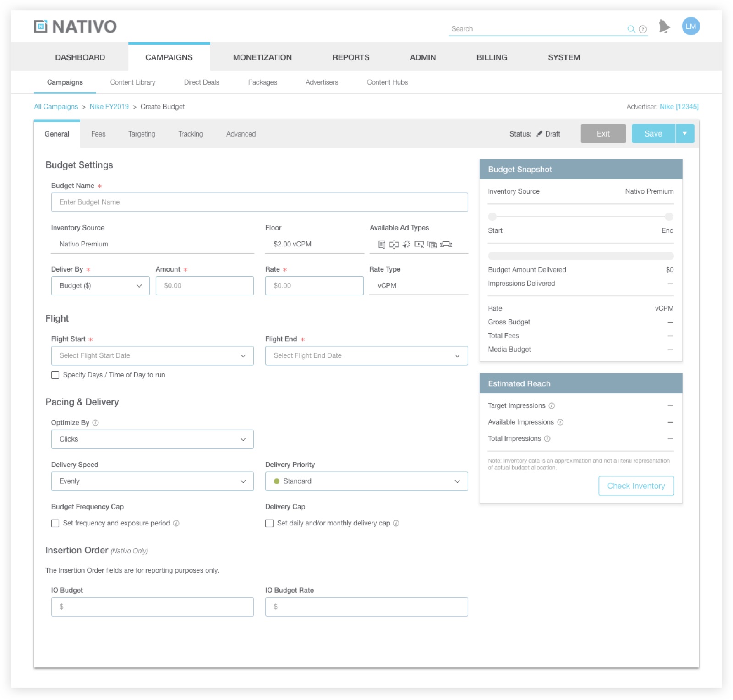Image resolution: width=733 pixels, height=700 pixels.
Task: Open notifications bell
Action: [664, 27]
